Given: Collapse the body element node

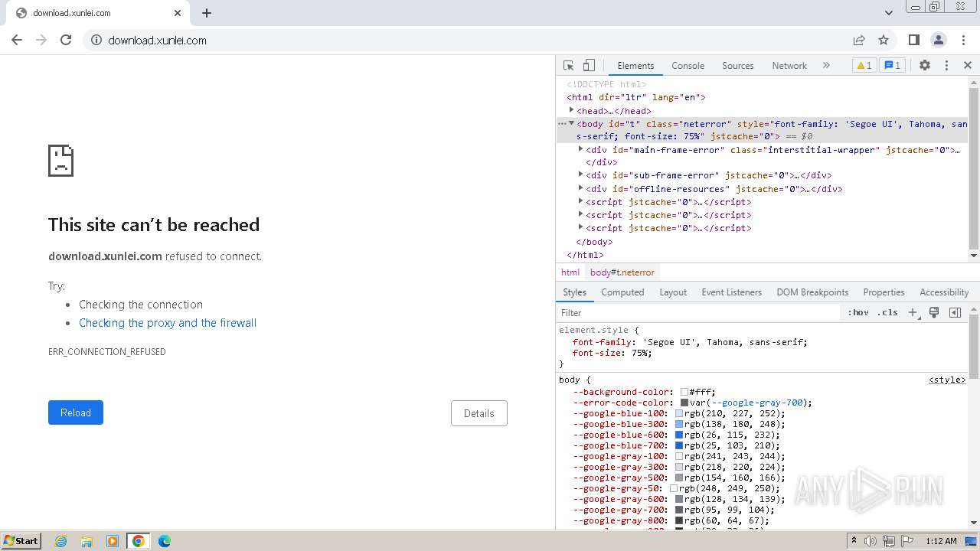Looking at the screenshot, I should pos(571,123).
